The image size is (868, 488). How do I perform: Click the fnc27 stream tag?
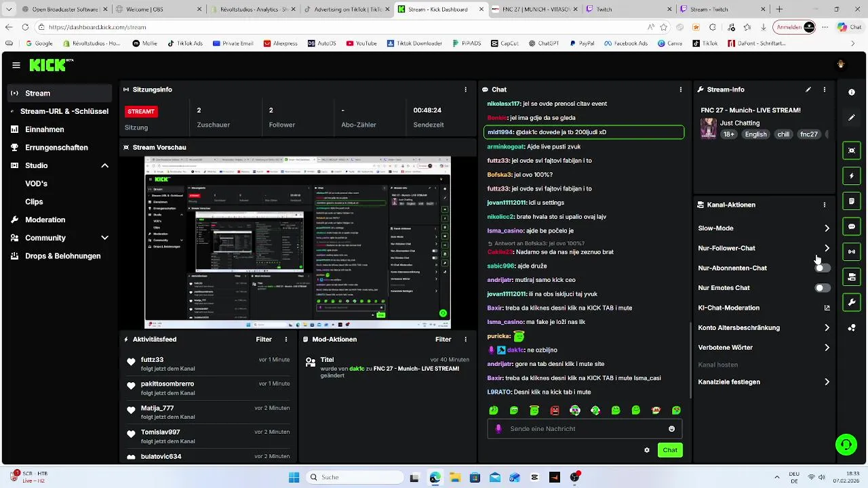coord(809,134)
